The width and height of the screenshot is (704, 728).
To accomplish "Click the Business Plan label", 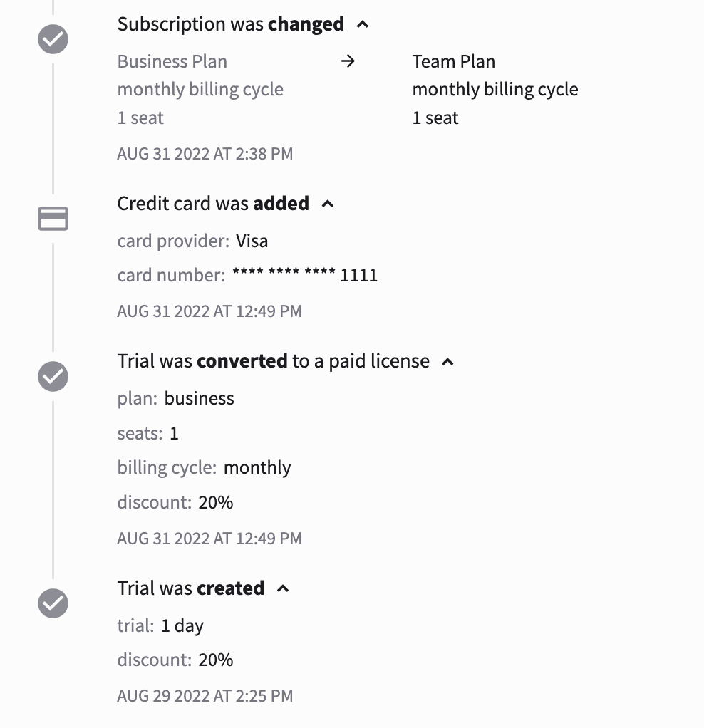I will [x=172, y=61].
